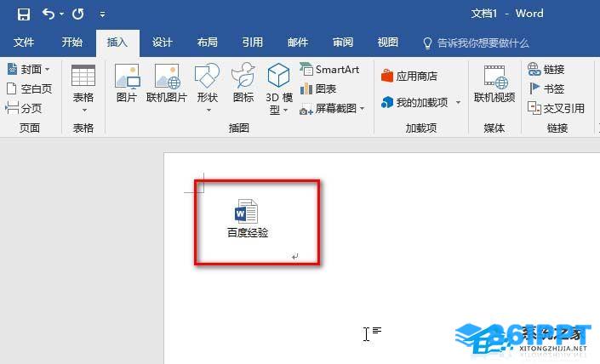Click the Undo arrow icon
This screenshot has width=600, height=364.
(49, 14)
